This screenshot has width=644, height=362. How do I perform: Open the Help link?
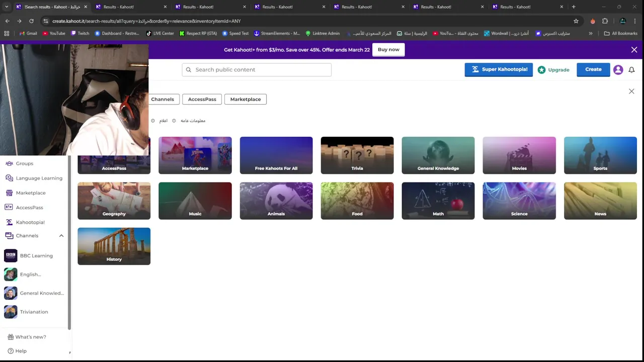17,351
